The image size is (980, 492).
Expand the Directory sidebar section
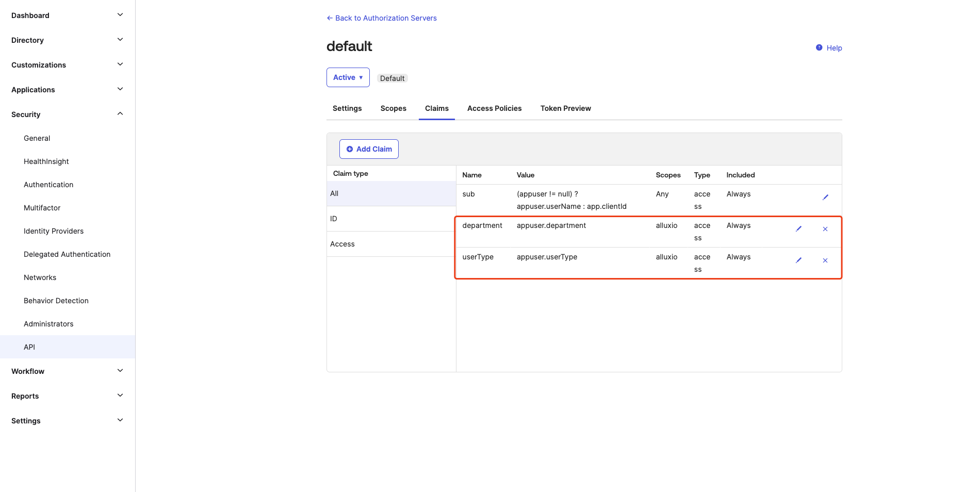click(x=120, y=40)
